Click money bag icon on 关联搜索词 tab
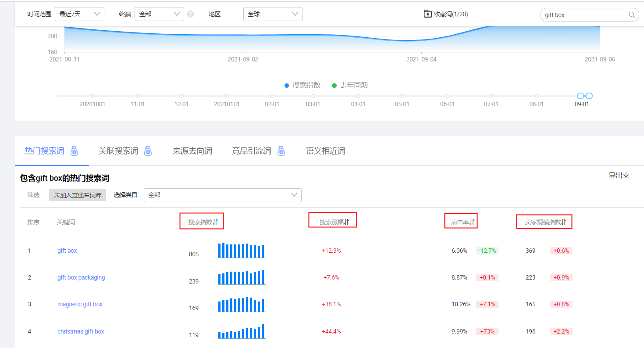 tap(148, 151)
